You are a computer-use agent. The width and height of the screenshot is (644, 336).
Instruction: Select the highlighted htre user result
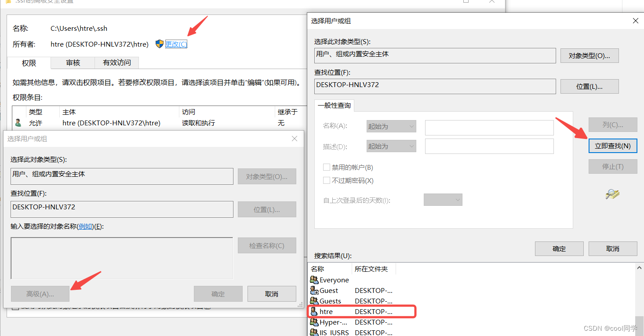click(325, 311)
